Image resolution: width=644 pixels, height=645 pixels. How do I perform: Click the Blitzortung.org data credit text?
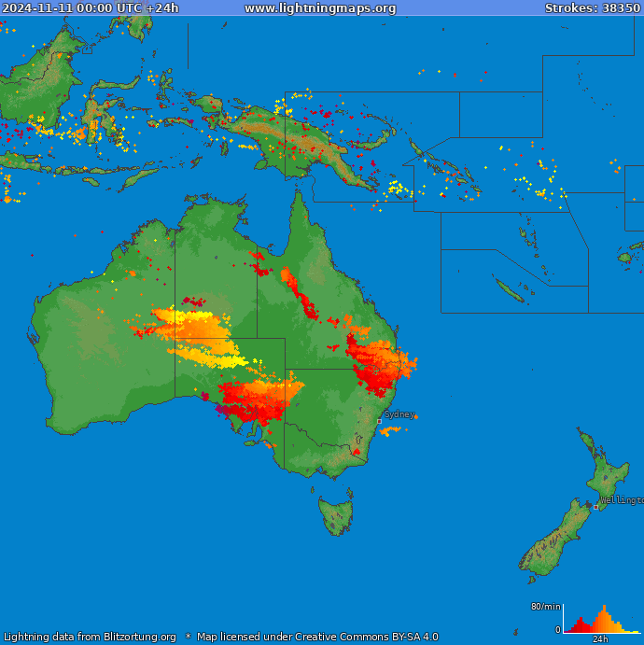coord(90,637)
